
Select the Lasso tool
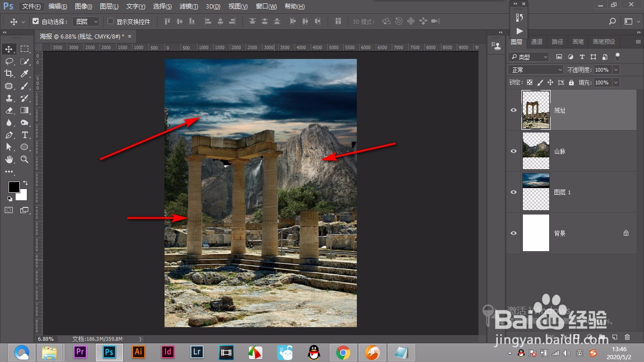click(x=9, y=61)
